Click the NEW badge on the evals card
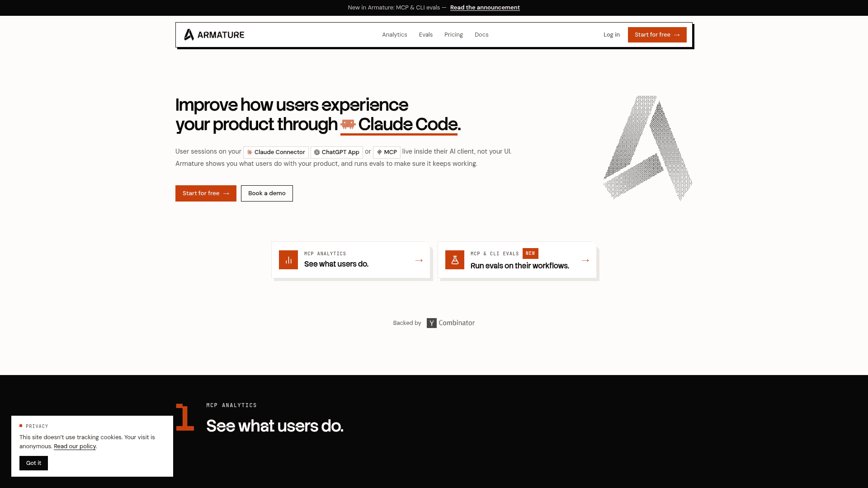Screen dimensions: 868x488 (x=530, y=253)
